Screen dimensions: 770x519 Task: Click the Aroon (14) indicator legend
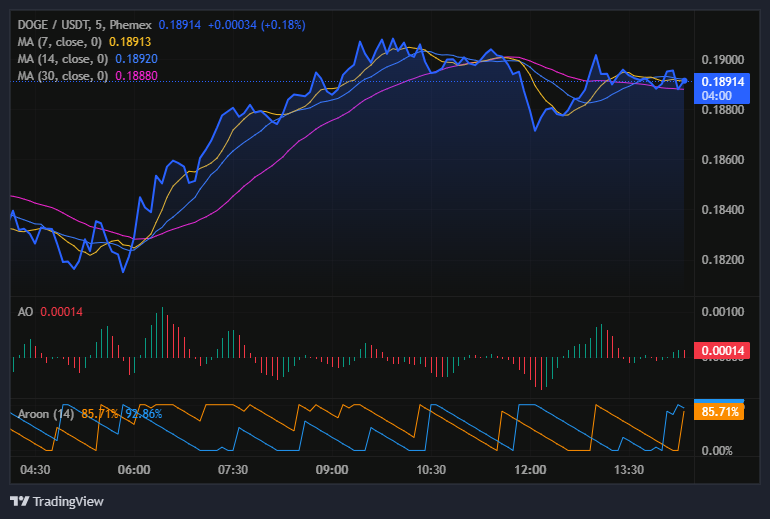coord(46,413)
